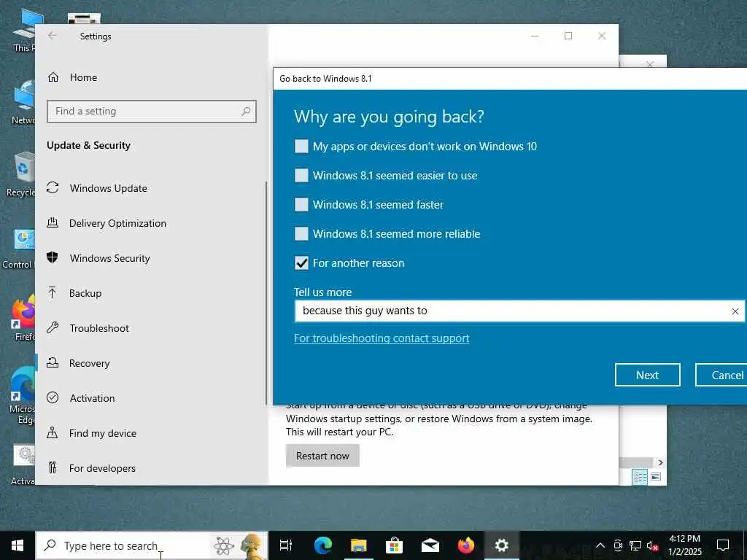Go back using Settings back arrow
Image resolution: width=747 pixels, height=560 pixels.
[53, 36]
